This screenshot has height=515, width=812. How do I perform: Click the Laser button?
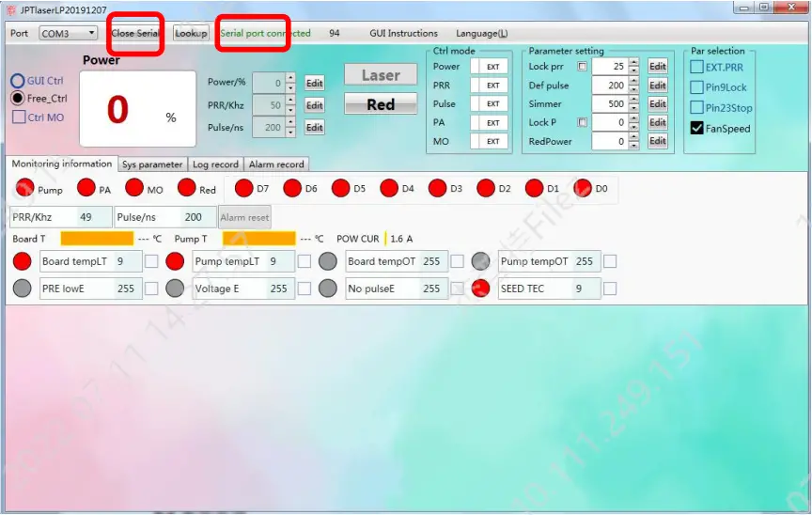[381, 75]
